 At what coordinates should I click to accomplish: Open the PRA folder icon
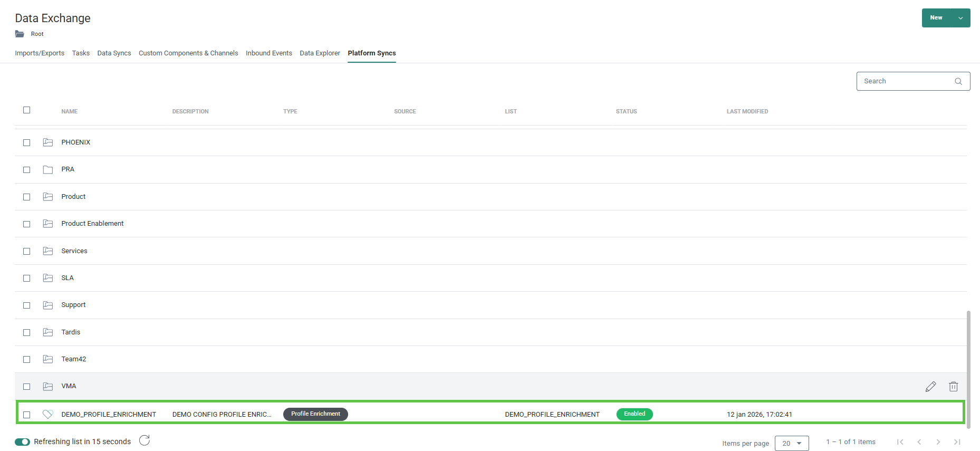(x=48, y=170)
